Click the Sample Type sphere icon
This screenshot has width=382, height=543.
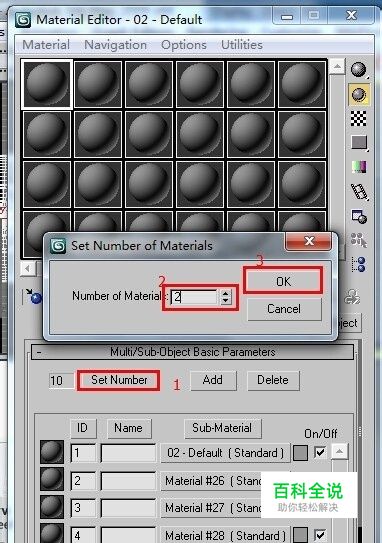[359, 69]
